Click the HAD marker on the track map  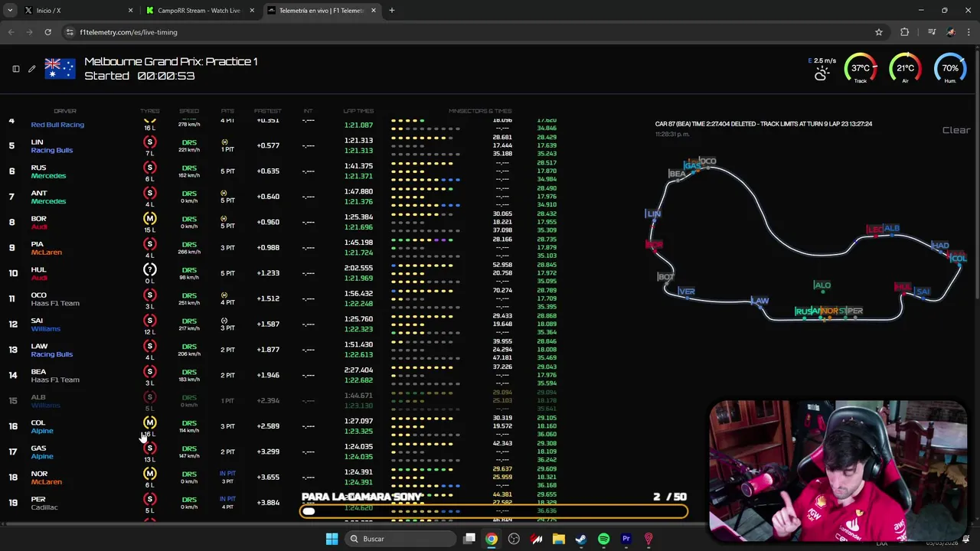point(939,246)
